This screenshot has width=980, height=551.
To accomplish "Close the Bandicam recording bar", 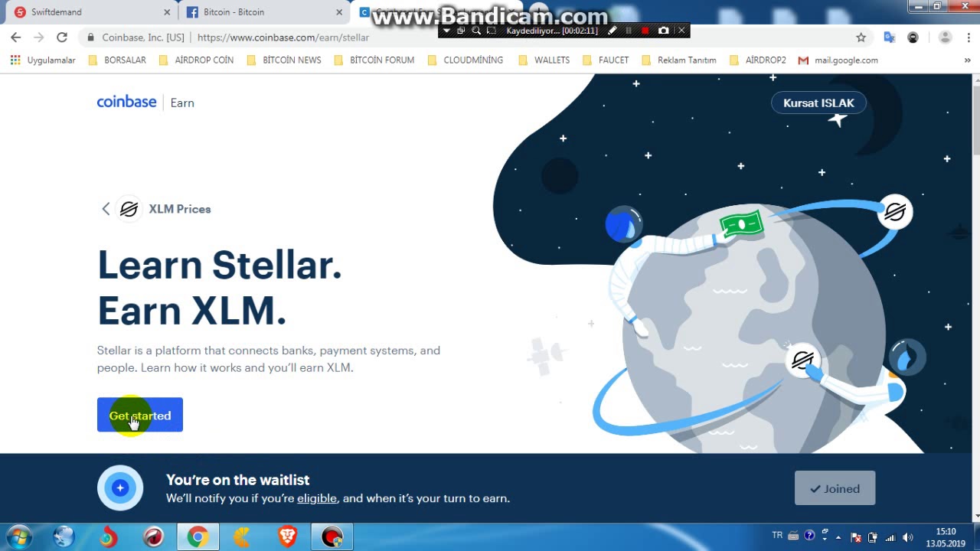I will 681,31.
